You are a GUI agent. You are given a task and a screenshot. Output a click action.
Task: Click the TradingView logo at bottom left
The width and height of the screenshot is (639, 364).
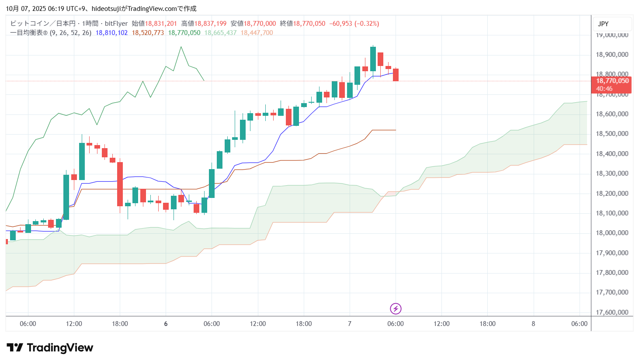[50, 348]
